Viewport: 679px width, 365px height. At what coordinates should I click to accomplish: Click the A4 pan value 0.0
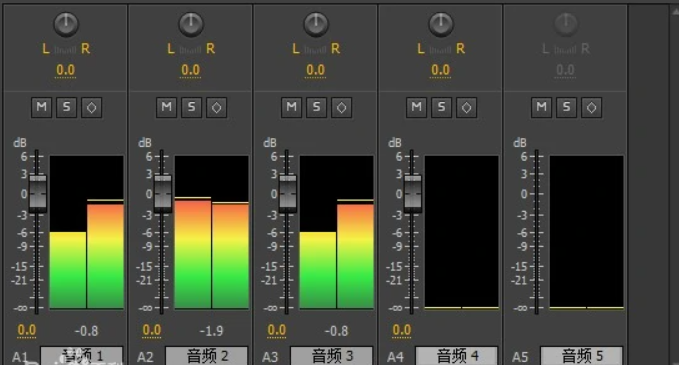[440, 70]
